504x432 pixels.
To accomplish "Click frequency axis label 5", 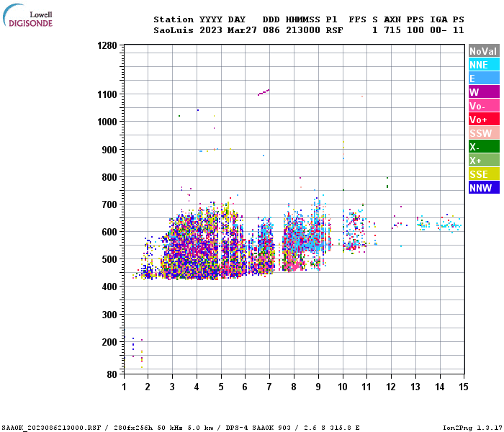I will [221, 387].
